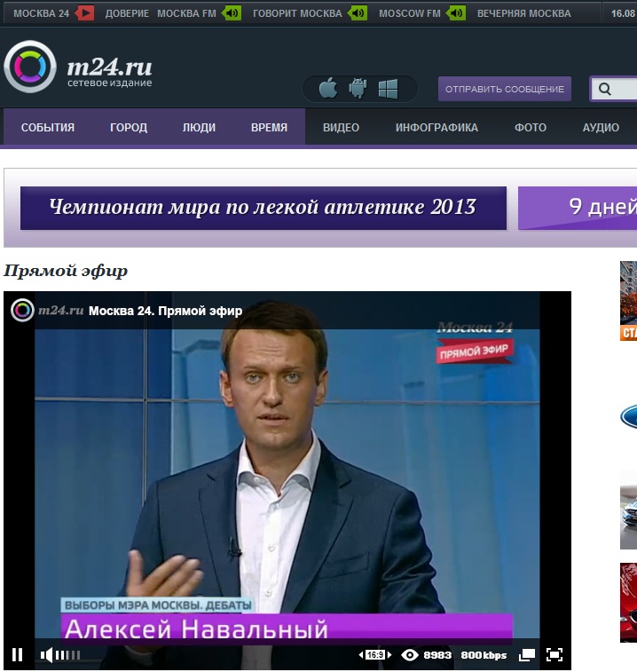The height and width of the screenshot is (672, 637).
Task: Click the ГОВОРИТ МОСКВА text link
Action: click(x=297, y=13)
